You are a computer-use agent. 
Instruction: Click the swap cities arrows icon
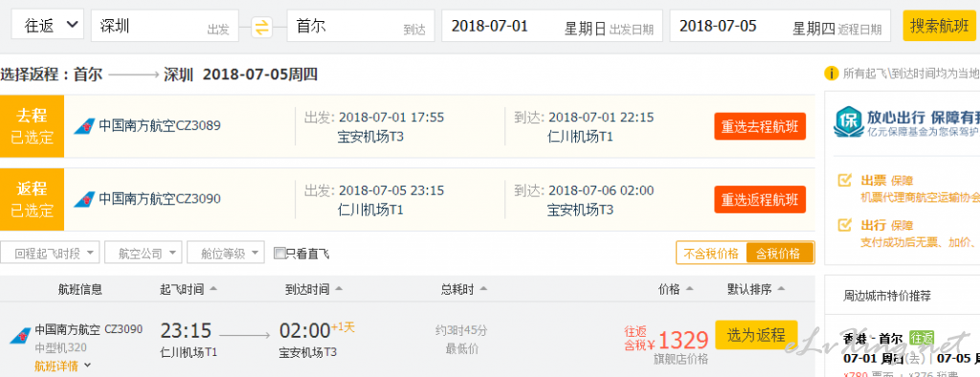262,26
